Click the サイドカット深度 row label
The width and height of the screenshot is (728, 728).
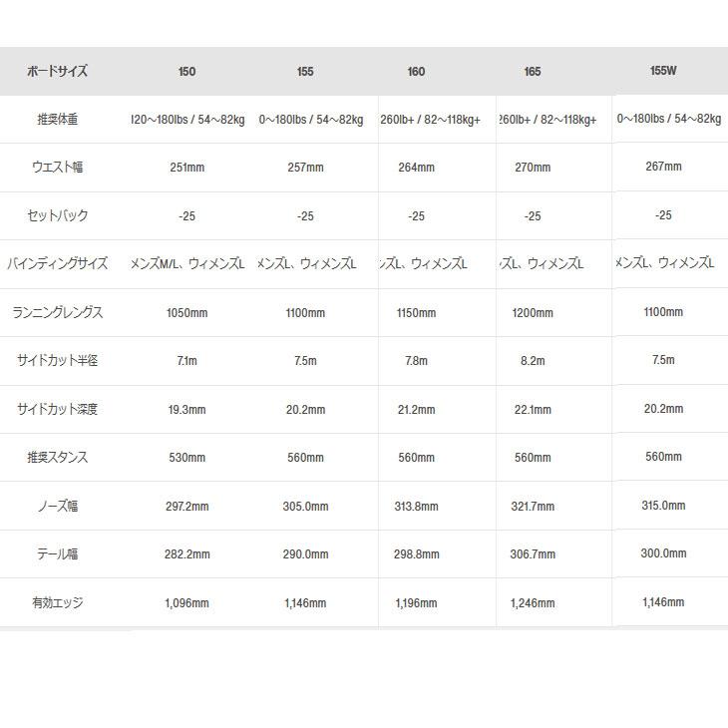[57, 409]
